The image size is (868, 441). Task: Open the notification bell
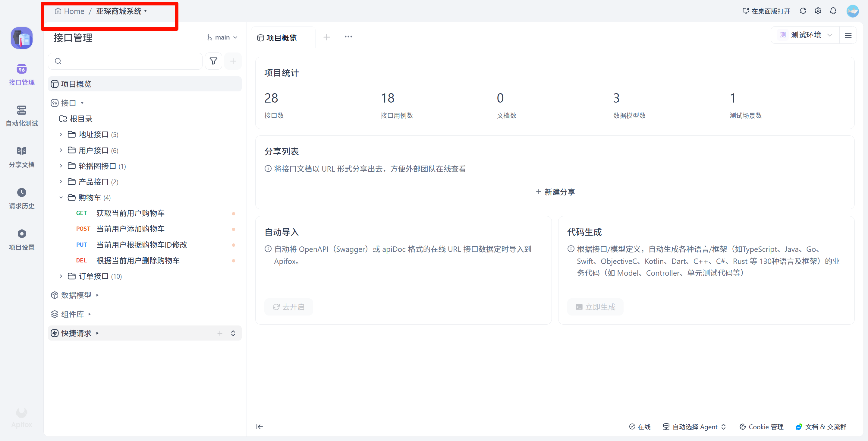click(x=833, y=11)
